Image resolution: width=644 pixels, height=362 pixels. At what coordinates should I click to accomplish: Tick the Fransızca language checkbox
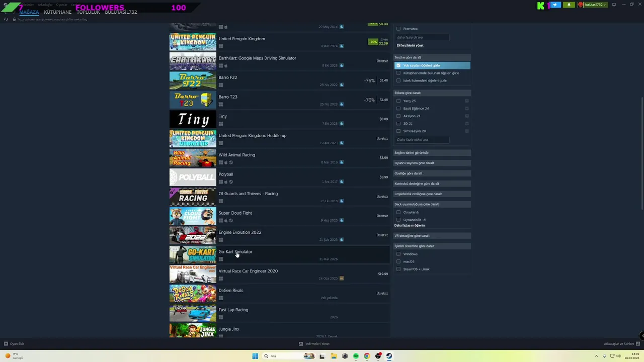point(398,29)
